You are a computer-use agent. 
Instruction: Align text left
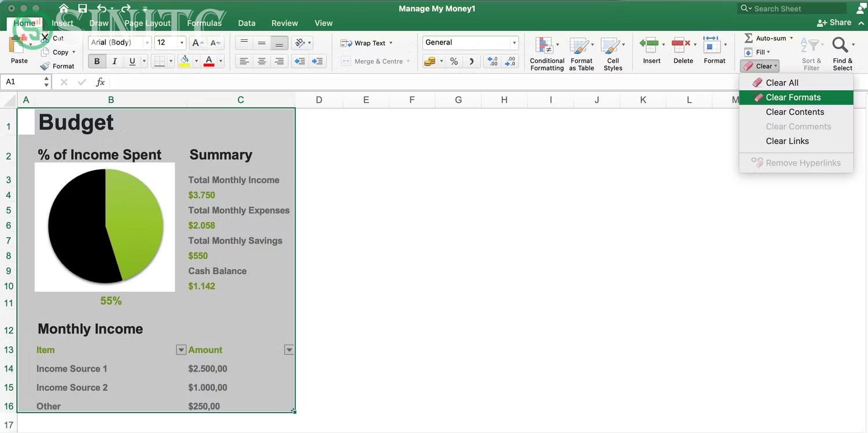tap(244, 61)
